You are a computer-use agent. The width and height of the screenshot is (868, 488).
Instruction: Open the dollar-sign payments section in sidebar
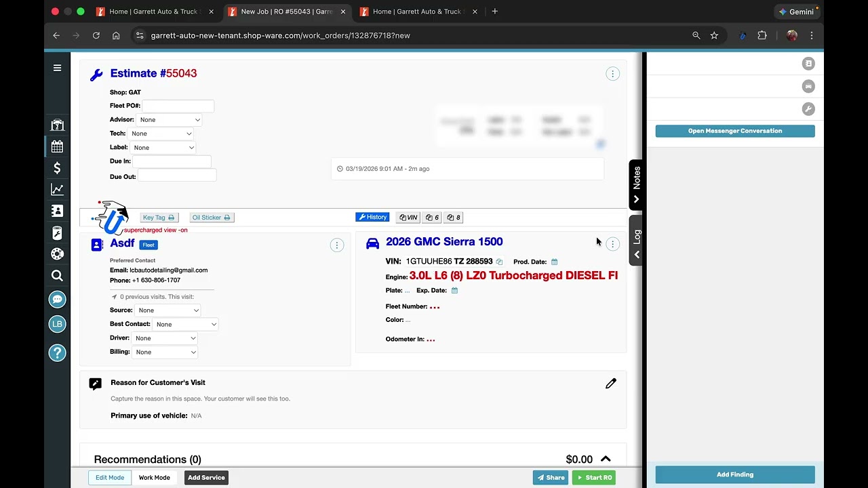coord(57,168)
